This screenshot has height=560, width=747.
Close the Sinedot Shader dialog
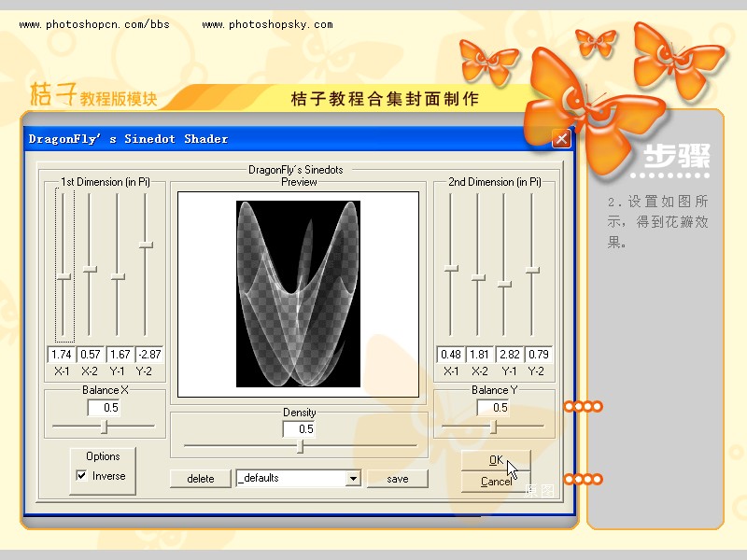coord(560,139)
